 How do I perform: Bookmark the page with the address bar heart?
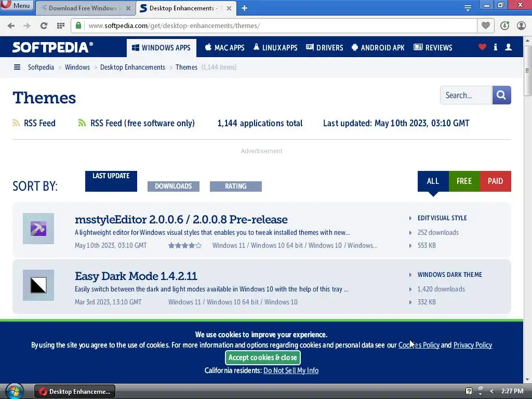point(486,25)
